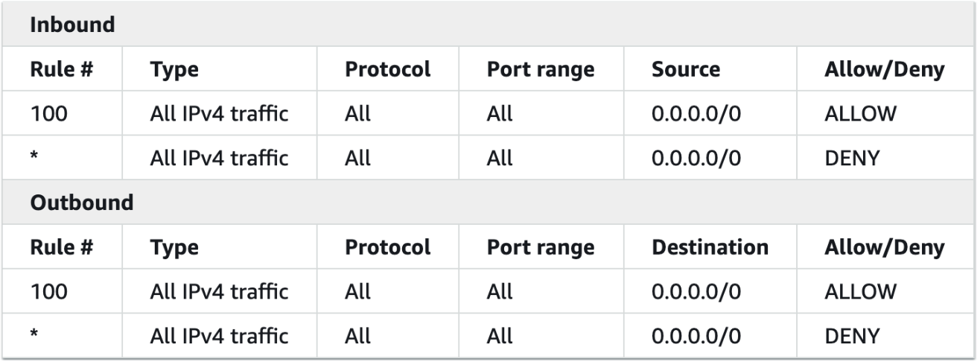980x362 pixels.
Task: Click the inbound Allow/Deny column header
Action: [x=885, y=69]
